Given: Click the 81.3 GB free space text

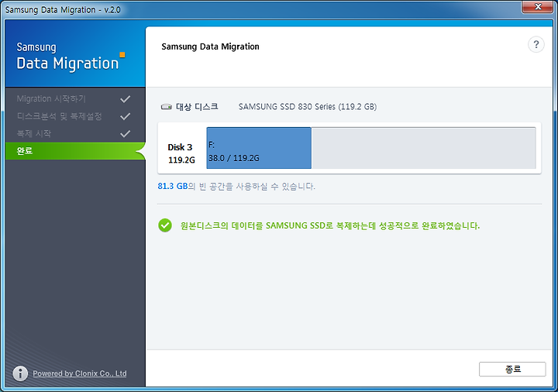Looking at the screenshot, I should [173, 186].
